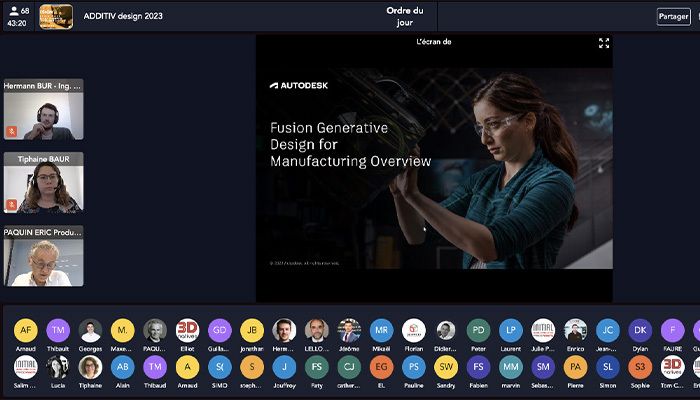
Task: Select Julie P...'s INITIAL logo avatar
Action: [543, 330]
